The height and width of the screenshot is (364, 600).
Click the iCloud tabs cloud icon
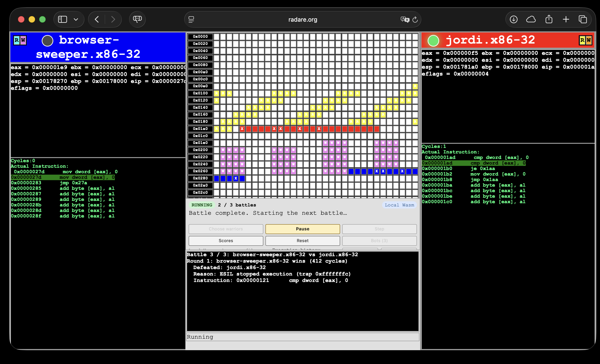pyautogui.click(x=531, y=19)
